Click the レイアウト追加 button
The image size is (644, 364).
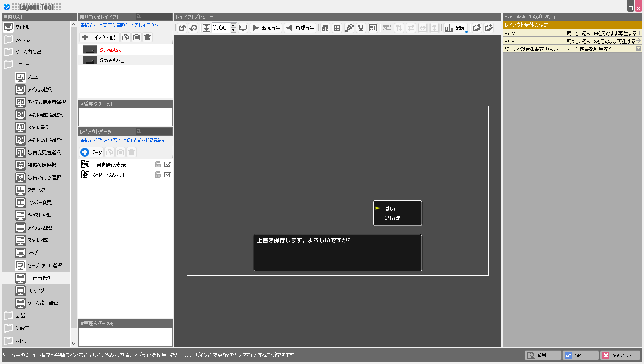pyautogui.click(x=100, y=38)
